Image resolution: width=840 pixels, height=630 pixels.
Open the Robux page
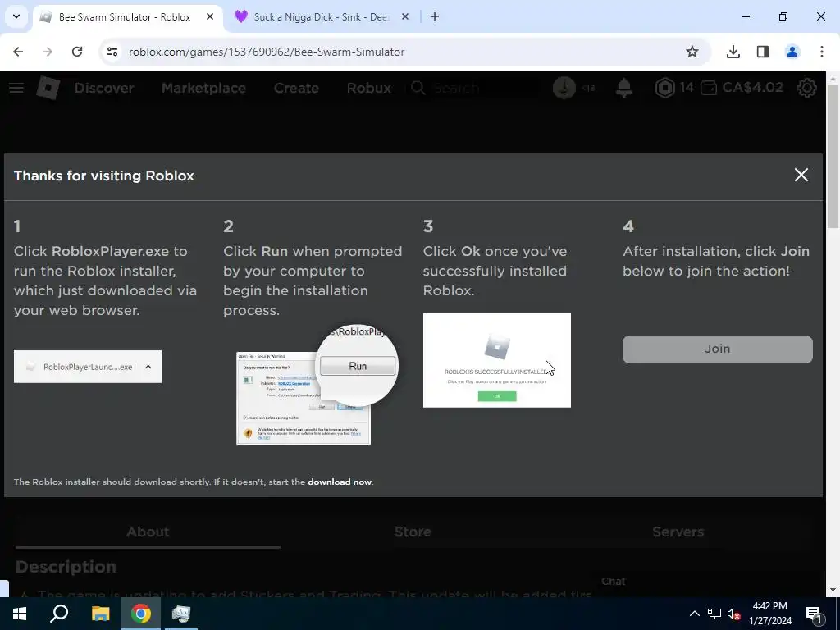369,88
